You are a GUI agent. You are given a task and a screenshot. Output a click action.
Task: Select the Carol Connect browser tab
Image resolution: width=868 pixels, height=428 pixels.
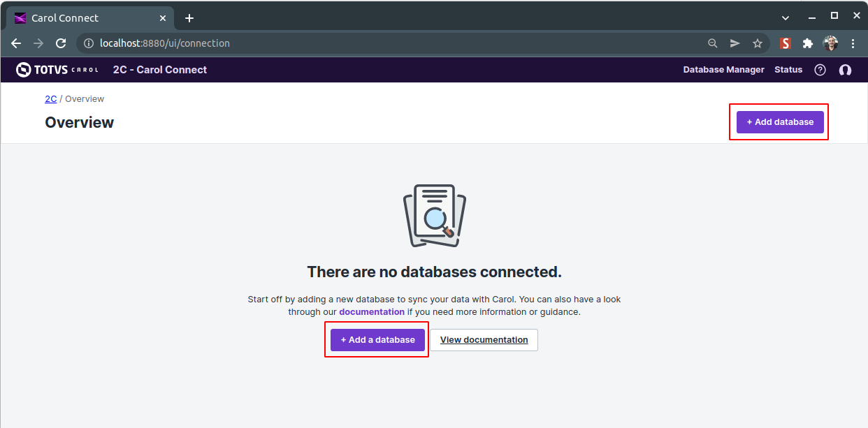91,18
